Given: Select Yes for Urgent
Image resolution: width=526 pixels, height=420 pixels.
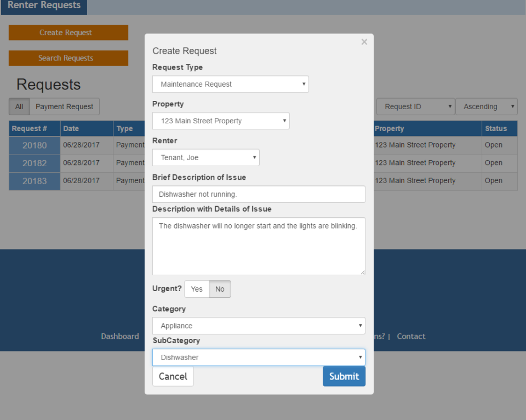Looking at the screenshot, I should coord(197,289).
